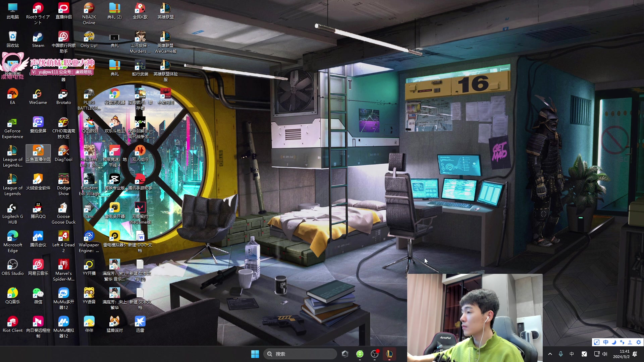
Task: Open the CFHD高清竞技大区 icon
Action: coord(63,128)
